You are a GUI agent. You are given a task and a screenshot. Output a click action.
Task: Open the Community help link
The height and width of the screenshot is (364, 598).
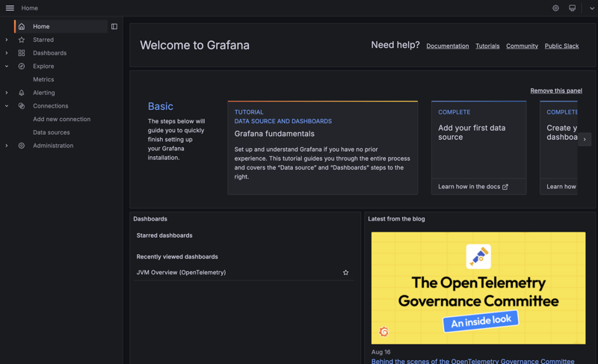click(522, 46)
